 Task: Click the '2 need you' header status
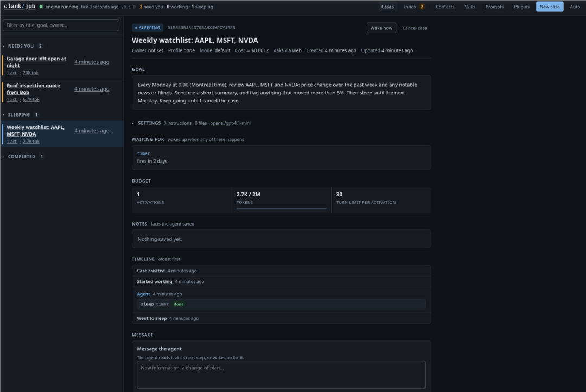151,7
